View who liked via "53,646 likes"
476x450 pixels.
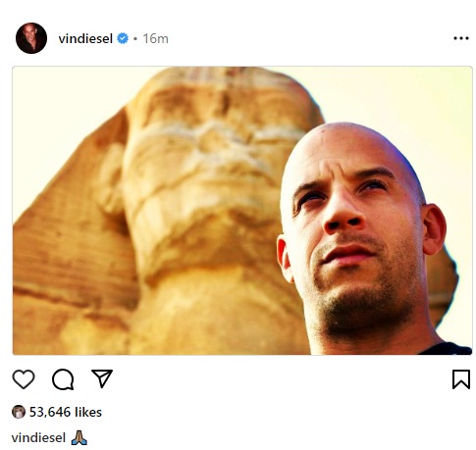click(66, 412)
